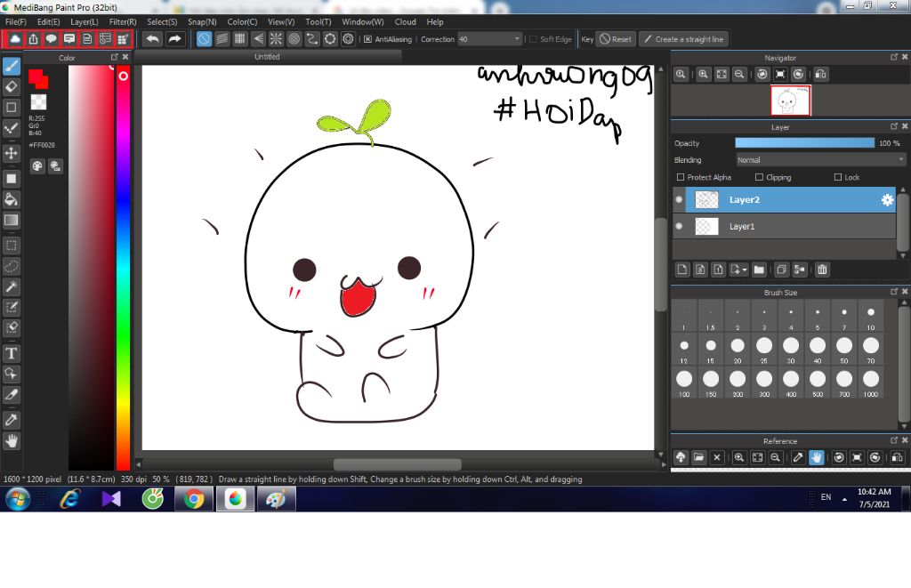Viewport: 911px width, 588px height.
Task: Select the Magic Wand tool
Action: tap(11, 286)
